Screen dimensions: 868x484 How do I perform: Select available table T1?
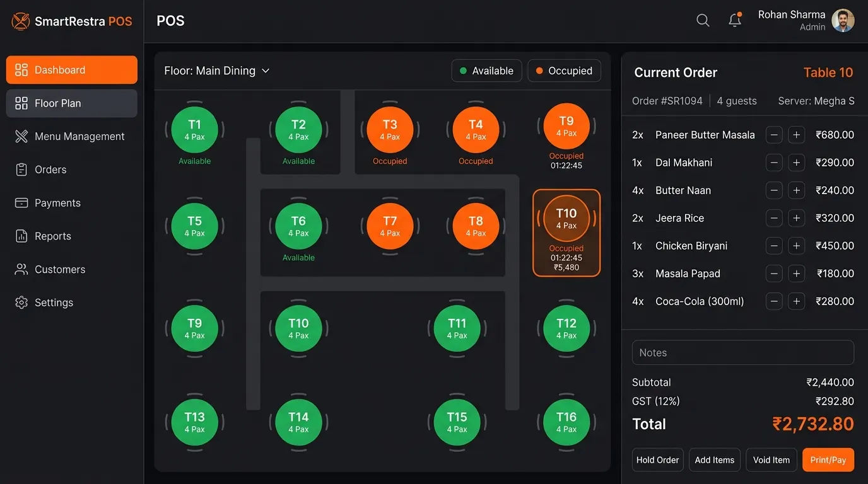click(194, 130)
